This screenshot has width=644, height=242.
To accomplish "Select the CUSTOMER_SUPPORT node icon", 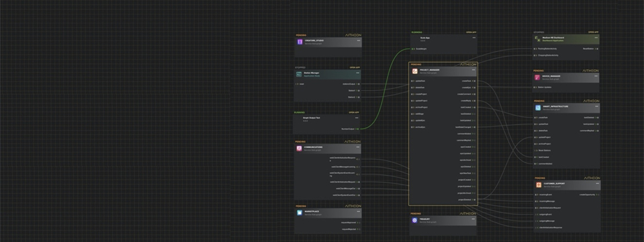I will tap(538, 184).
